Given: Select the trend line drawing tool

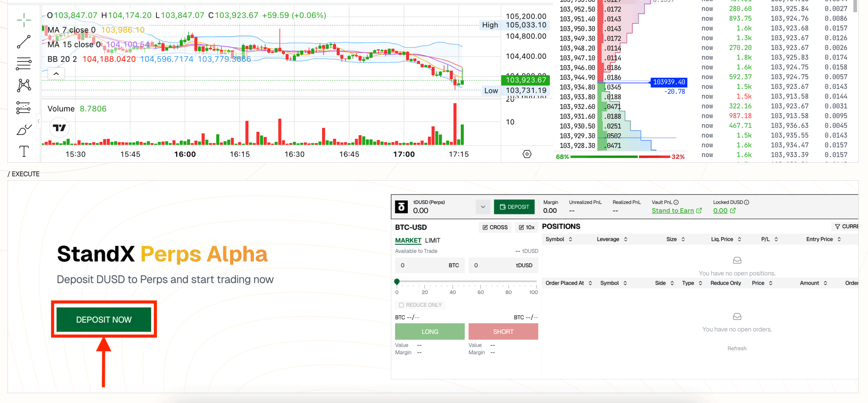Looking at the screenshot, I should pos(24,41).
